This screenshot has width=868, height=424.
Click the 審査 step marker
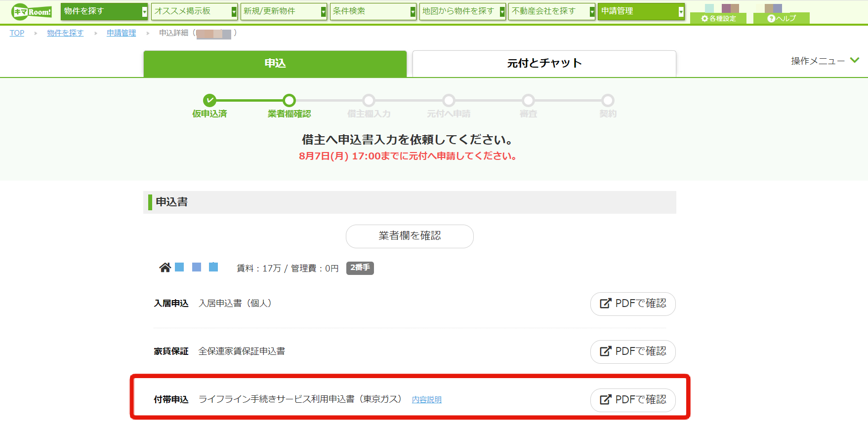528,100
